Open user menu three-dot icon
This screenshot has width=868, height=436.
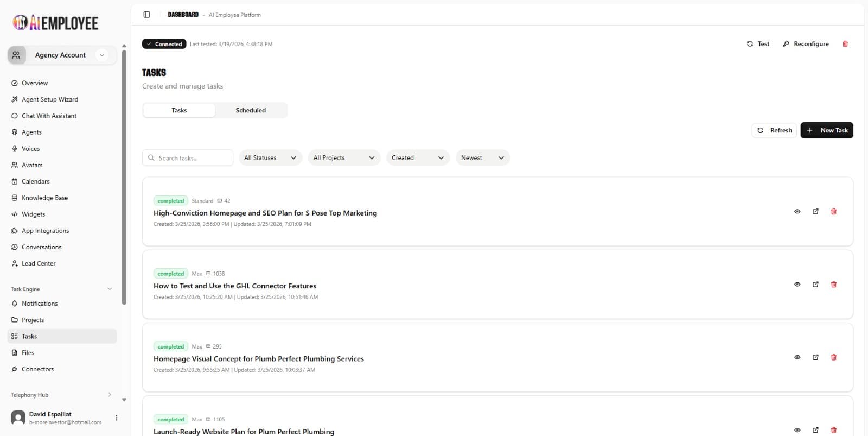pyautogui.click(x=116, y=418)
